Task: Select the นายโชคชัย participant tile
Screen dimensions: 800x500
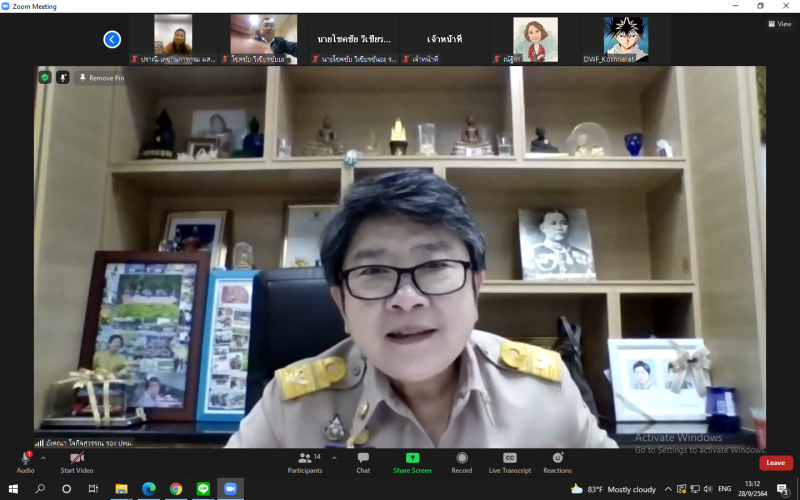Action: pos(354,39)
